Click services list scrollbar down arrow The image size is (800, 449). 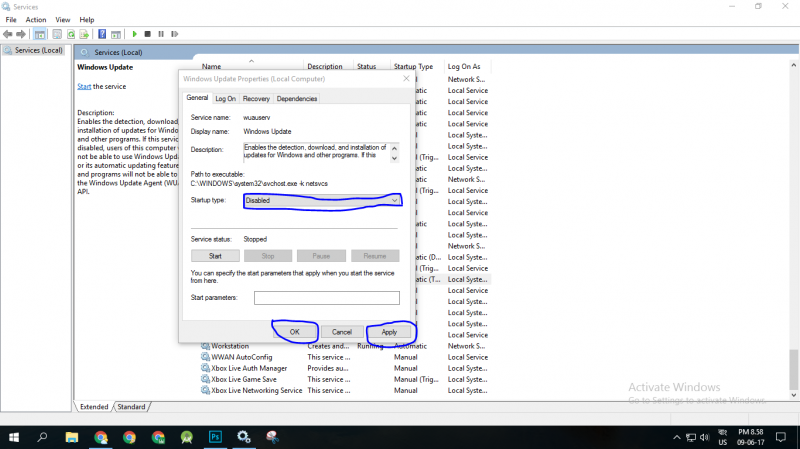point(793,395)
